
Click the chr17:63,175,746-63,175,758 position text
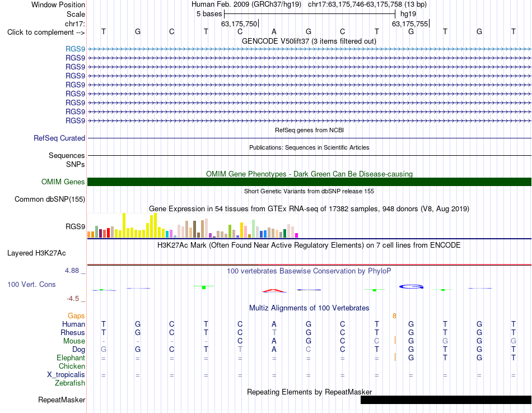[x=355, y=4]
